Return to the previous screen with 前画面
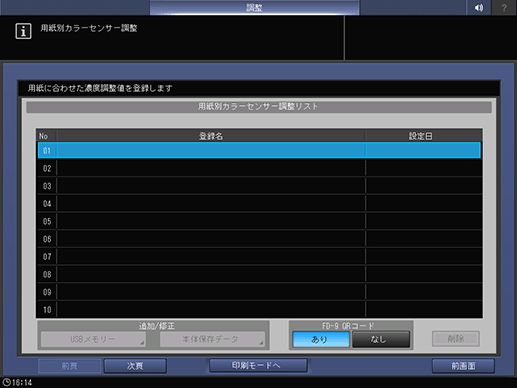 (x=463, y=366)
